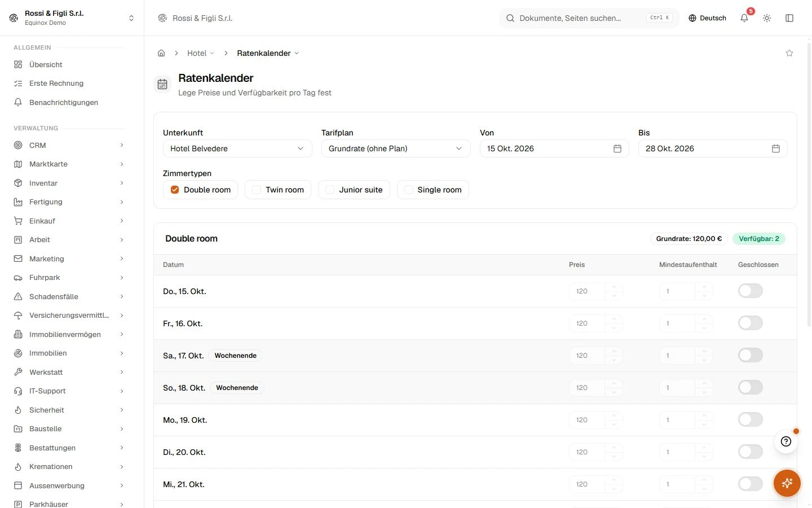Click price field for Di., 20. Okt.
The height and width of the screenshot is (508, 812).
587,452
